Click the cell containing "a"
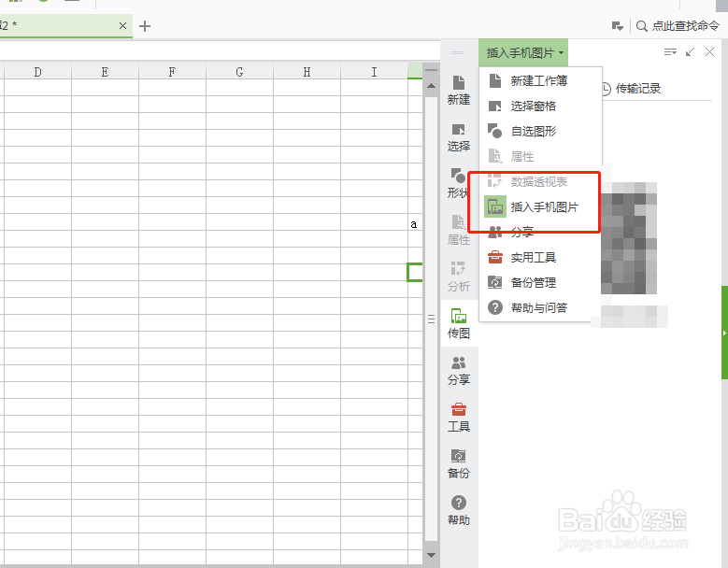 [x=415, y=224]
